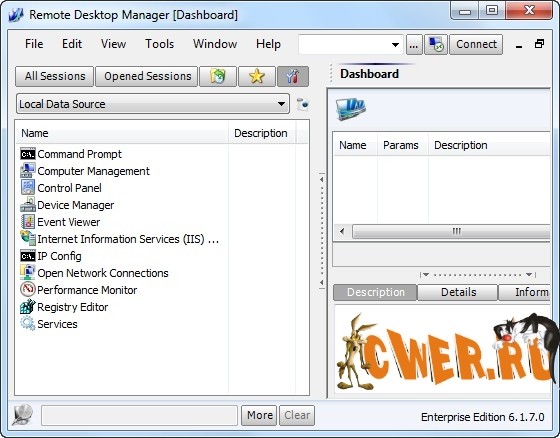Select the partially visible Inform tab
The image size is (560, 438).
point(525,292)
